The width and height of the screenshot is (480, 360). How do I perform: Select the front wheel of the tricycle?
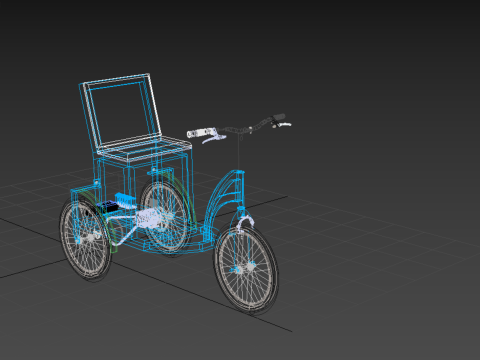(246, 269)
